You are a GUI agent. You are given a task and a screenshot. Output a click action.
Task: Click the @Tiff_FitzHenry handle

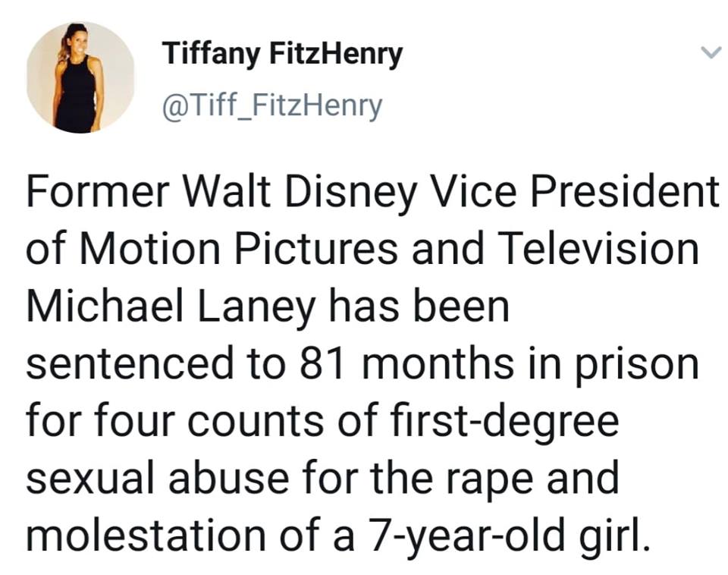tap(272, 105)
